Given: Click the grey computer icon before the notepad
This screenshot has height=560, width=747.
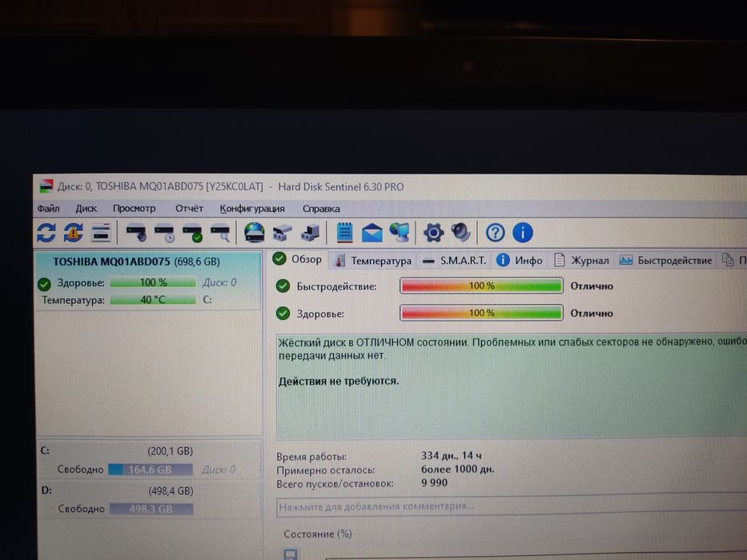Looking at the screenshot, I should 311,233.
